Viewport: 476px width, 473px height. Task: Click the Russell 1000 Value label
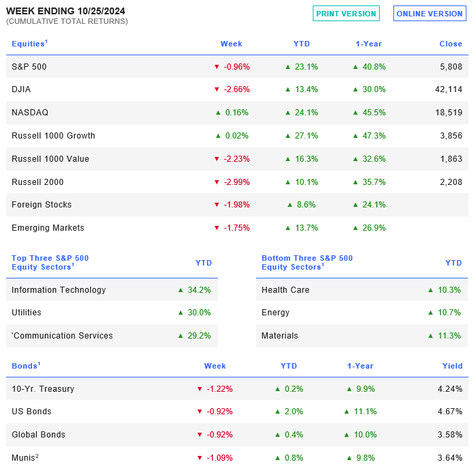[x=51, y=159]
